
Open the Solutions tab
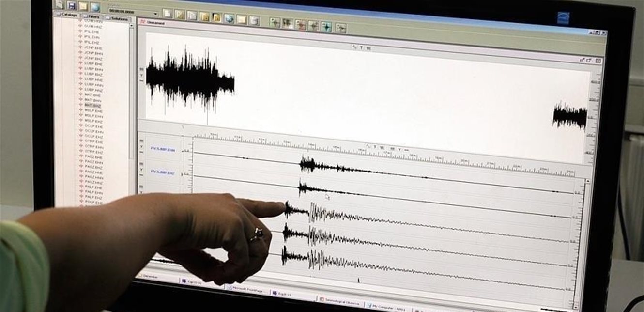click(x=118, y=19)
